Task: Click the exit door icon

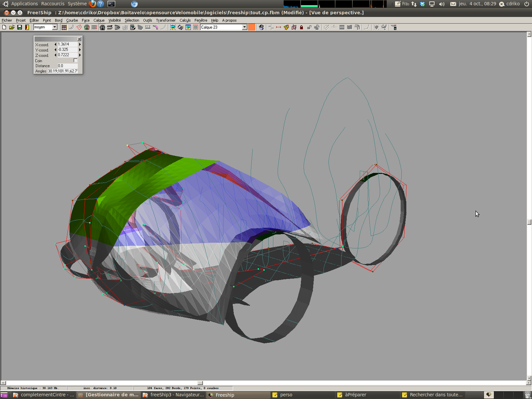Action: pyautogui.click(x=27, y=27)
